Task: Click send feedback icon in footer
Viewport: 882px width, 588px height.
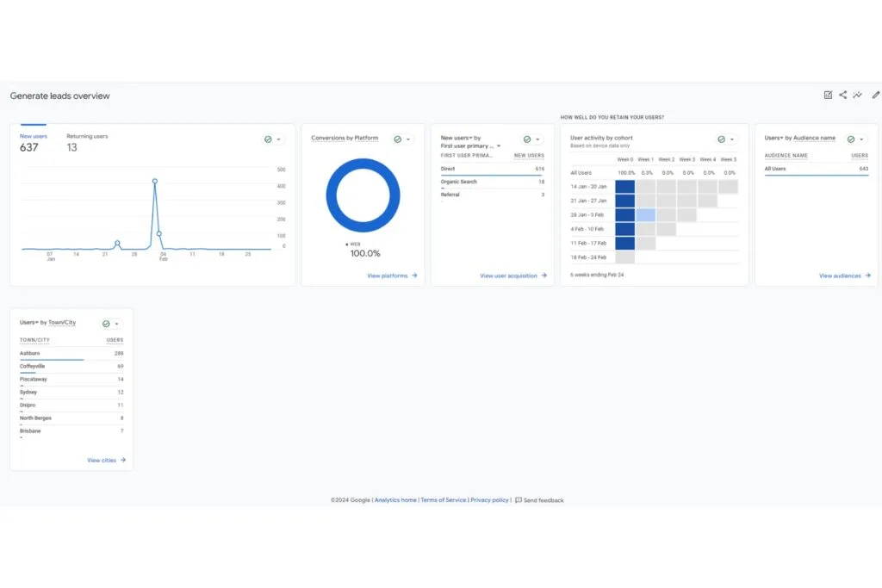Action: (519, 499)
